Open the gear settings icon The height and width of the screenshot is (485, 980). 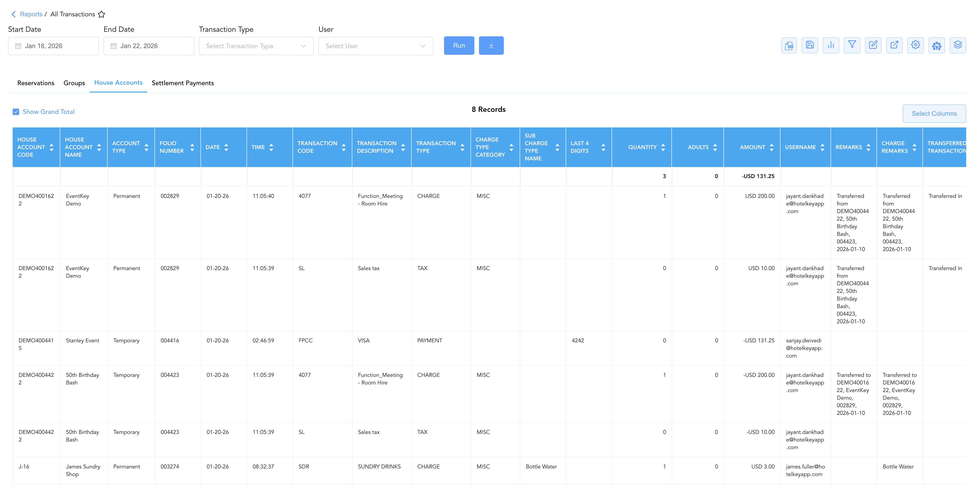[x=915, y=46]
